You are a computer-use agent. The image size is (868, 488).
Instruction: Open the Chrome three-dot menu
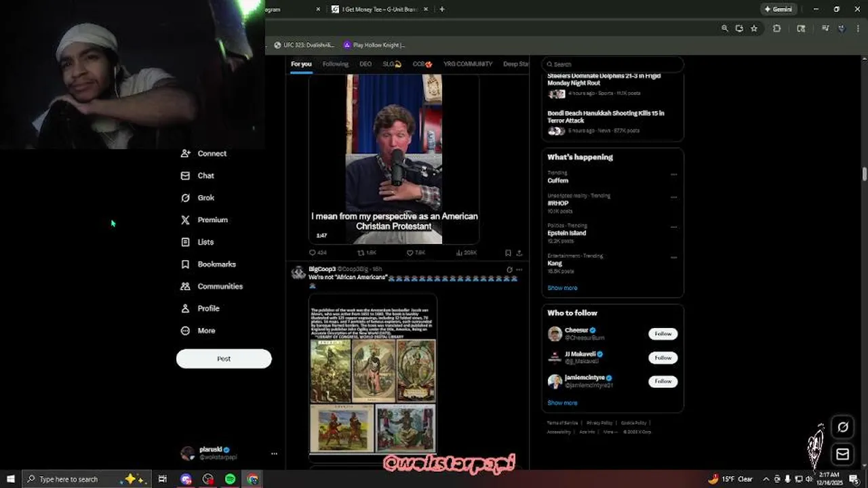tap(859, 28)
